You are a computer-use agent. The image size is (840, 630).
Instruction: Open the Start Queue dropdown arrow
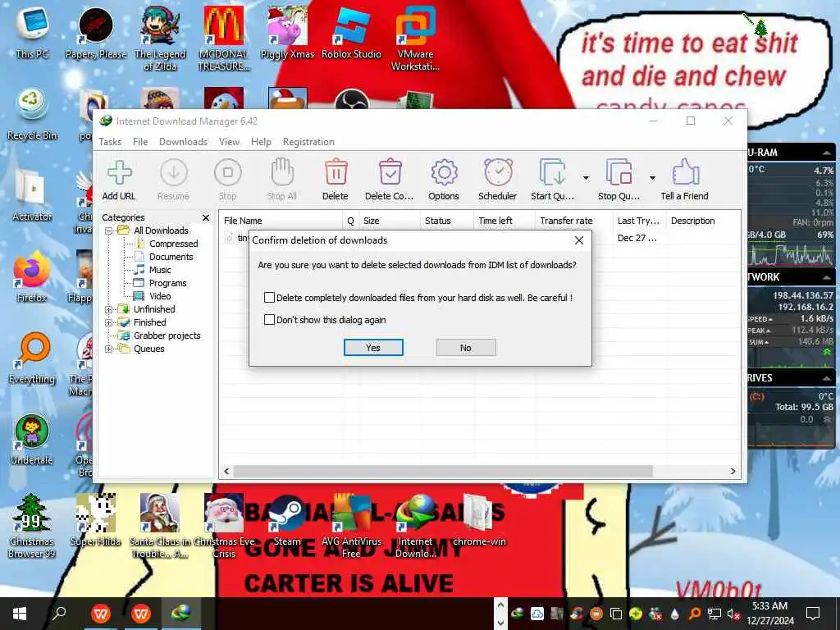586,177
